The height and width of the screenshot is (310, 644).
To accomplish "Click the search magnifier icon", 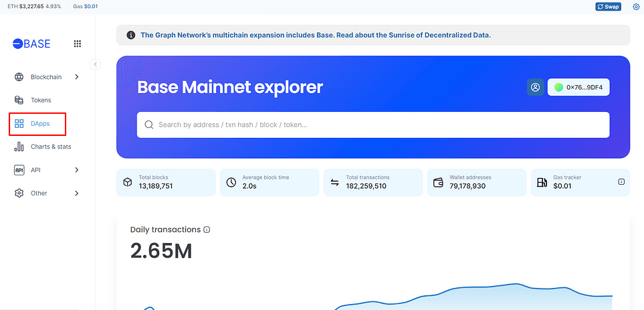I will pyautogui.click(x=150, y=125).
